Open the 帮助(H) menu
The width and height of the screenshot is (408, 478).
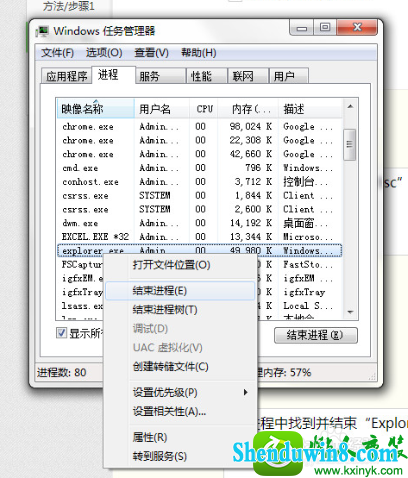tap(199, 53)
